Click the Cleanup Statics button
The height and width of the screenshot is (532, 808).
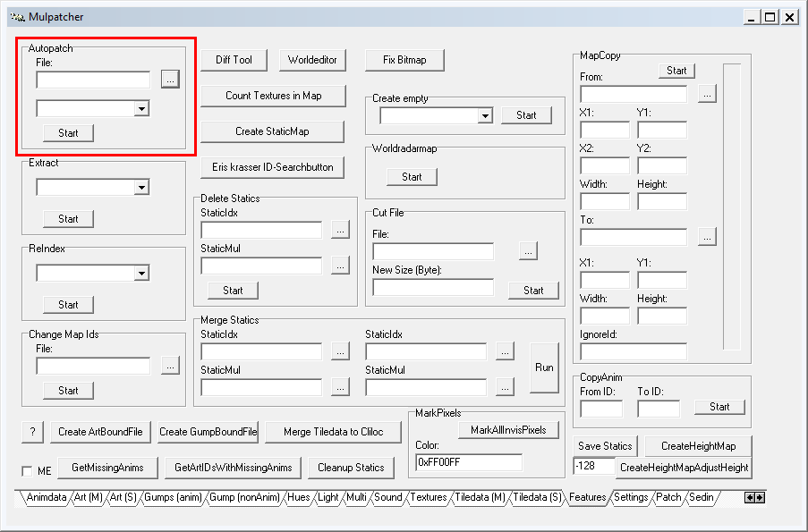tap(351, 468)
